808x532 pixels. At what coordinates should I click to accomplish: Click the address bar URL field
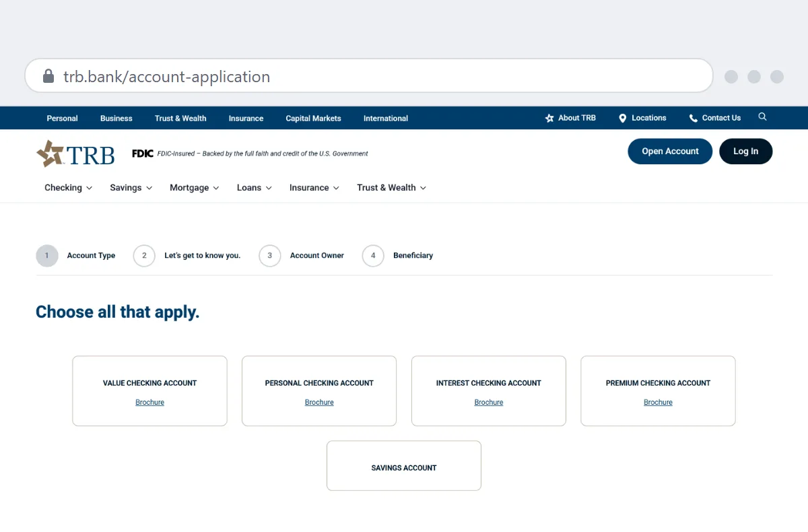click(x=369, y=75)
